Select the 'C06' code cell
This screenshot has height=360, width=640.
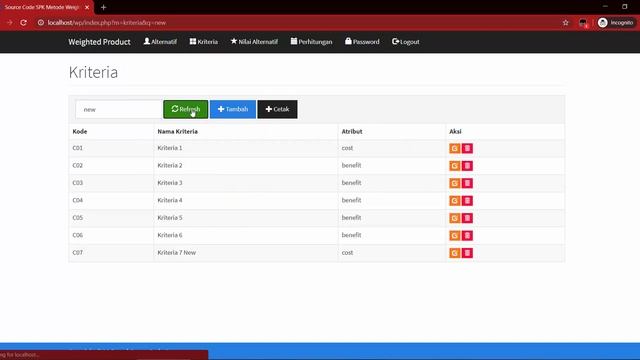click(x=78, y=235)
